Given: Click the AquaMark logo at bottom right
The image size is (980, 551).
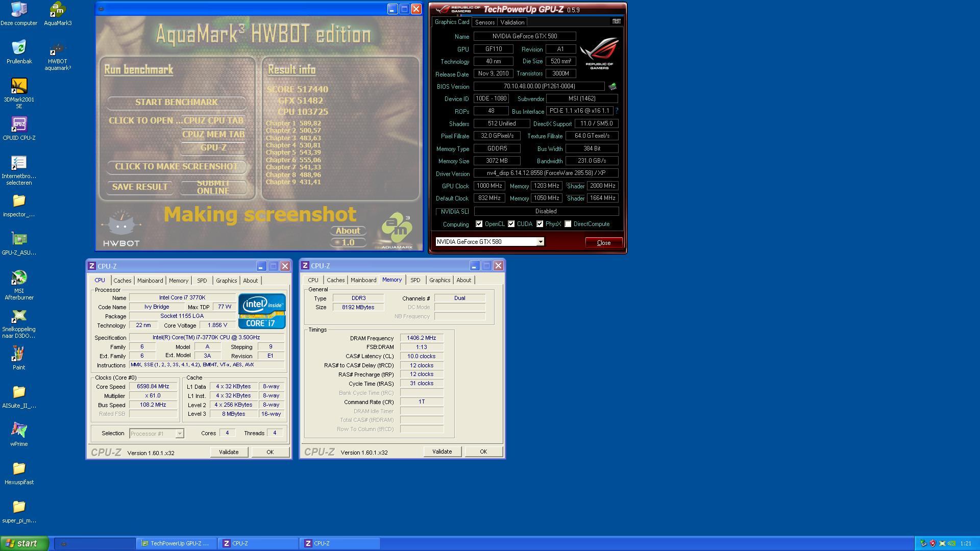Looking at the screenshot, I should (397, 231).
